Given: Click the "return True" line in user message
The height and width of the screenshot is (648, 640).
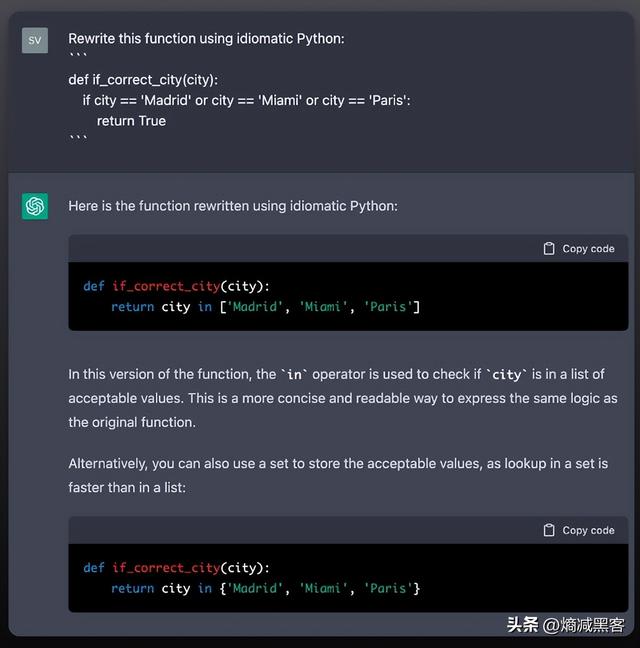Looking at the screenshot, I should tap(131, 121).
